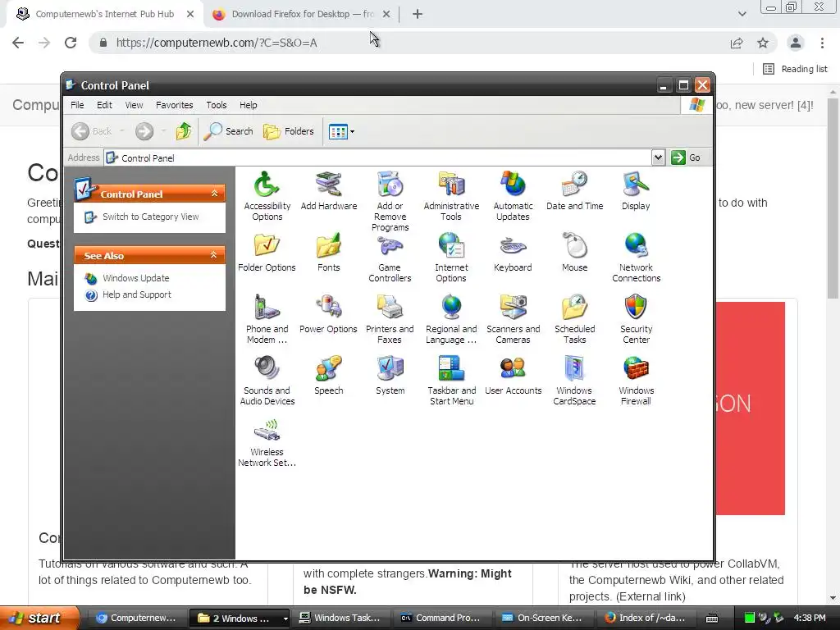Collapse the Control Panel sidebar section
The width and height of the screenshot is (840, 630).
tap(214, 194)
